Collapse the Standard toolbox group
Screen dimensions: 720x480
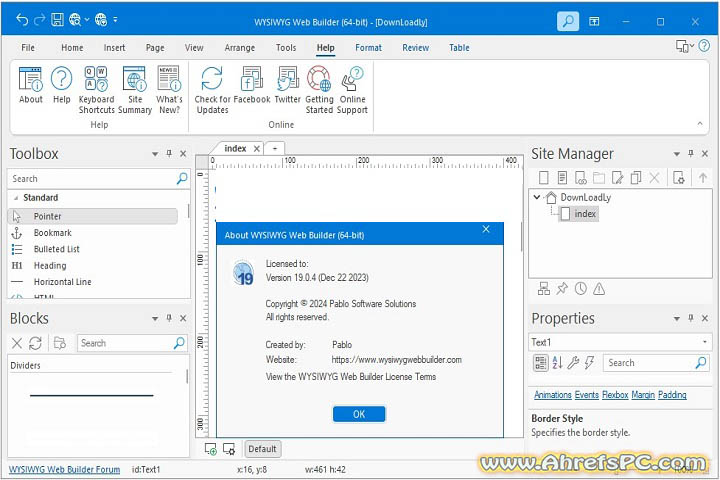16,198
